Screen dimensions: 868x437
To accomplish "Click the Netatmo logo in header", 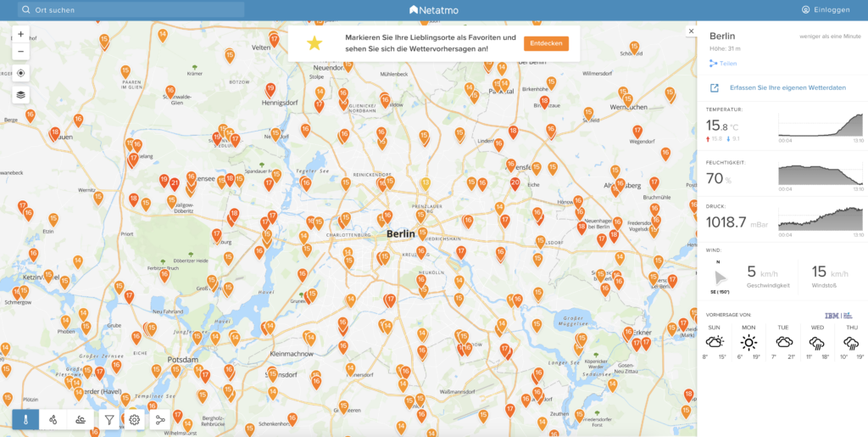I will 434,10.
